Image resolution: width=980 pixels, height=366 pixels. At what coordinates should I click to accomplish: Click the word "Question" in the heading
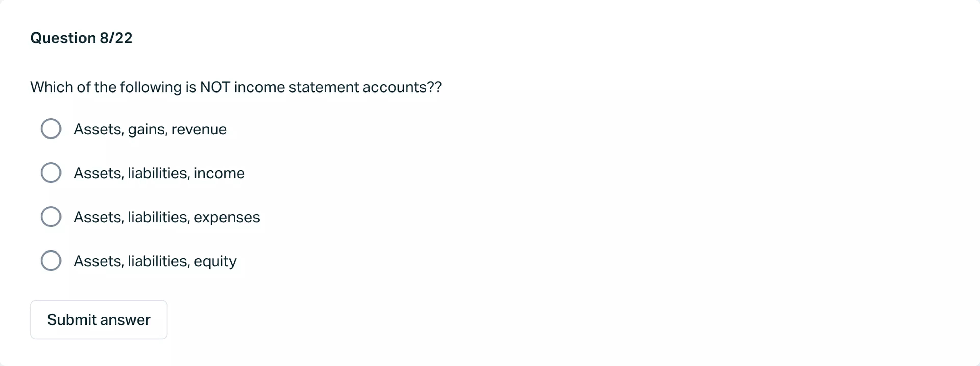click(63, 38)
